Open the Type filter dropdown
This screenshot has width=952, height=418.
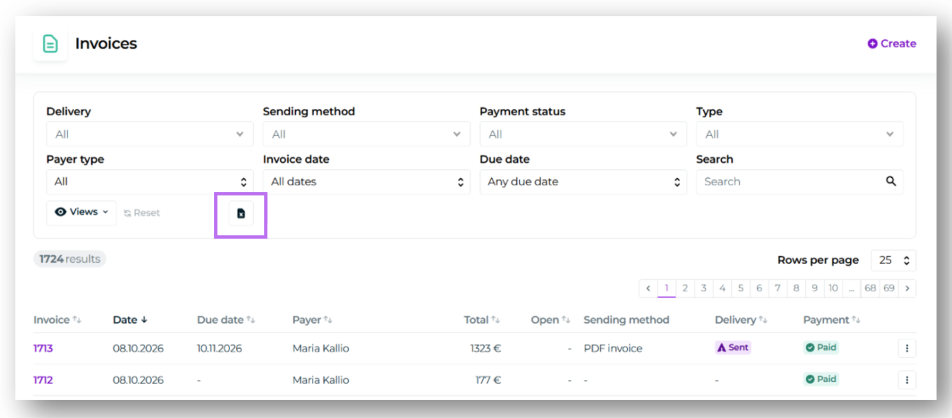click(x=800, y=134)
